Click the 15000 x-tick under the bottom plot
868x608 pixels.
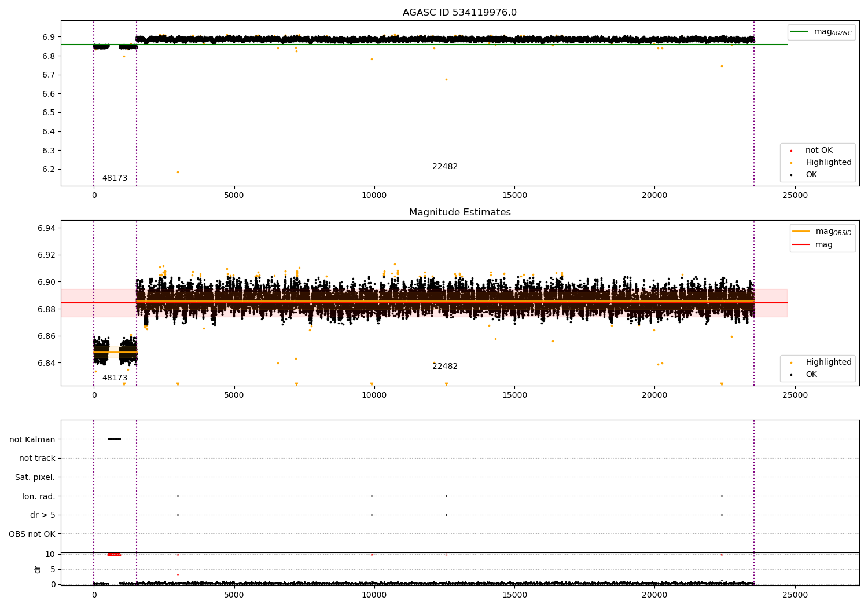tap(514, 595)
